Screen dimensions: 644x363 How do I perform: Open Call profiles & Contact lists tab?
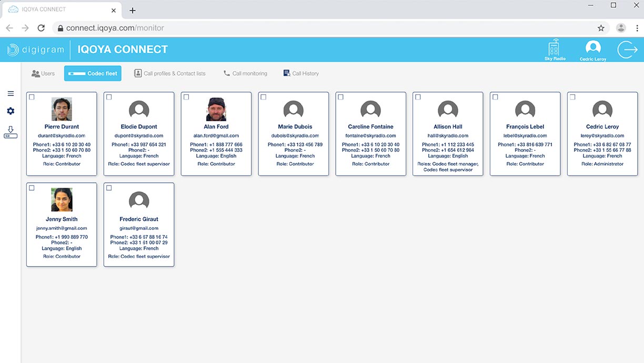pyautogui.click(x=169, y=74)
